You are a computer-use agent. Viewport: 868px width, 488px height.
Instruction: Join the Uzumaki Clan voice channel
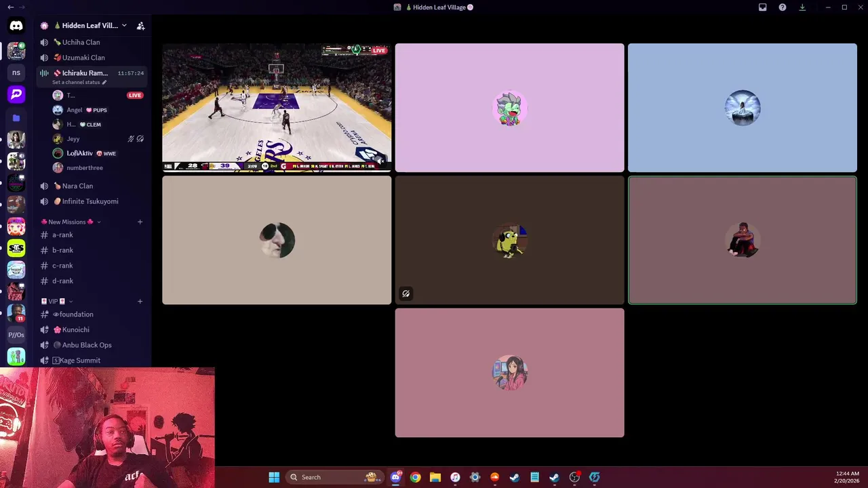[x=90, y=58]
